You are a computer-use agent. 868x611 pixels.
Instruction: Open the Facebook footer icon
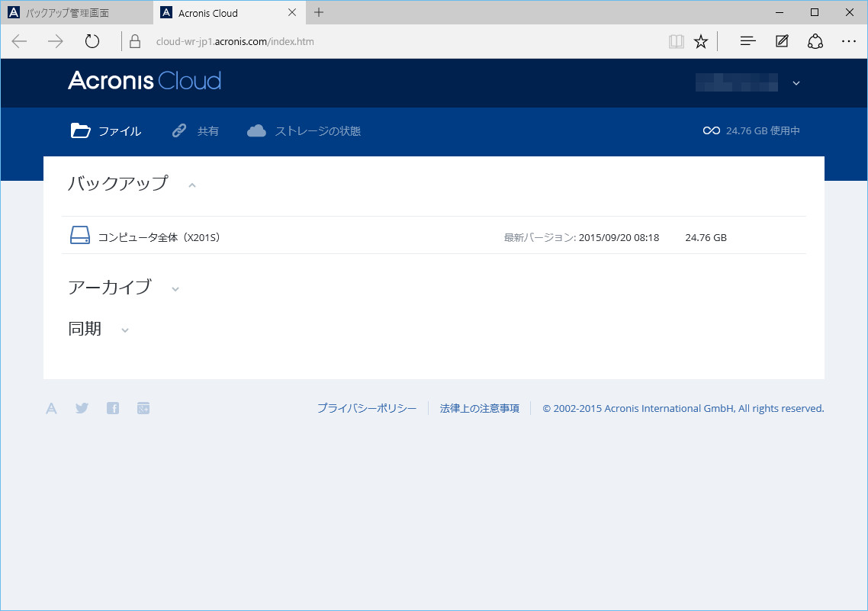coord(113,408)
